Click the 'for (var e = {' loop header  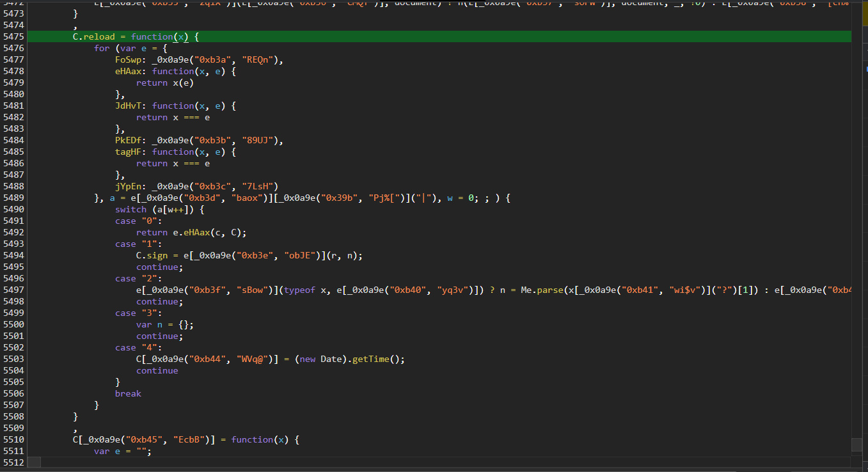tap(131, 48)
